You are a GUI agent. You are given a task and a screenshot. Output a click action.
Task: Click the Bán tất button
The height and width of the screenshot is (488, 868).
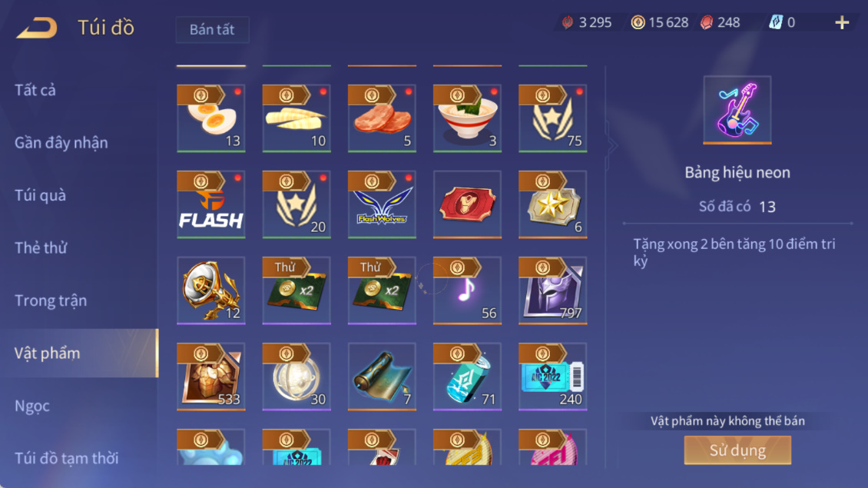(x=212, y=29)
